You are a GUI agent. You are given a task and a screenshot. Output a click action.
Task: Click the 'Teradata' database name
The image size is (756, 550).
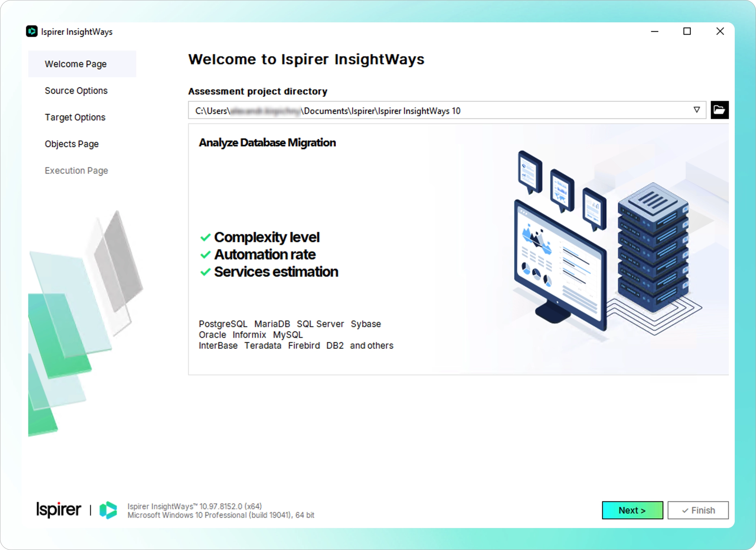[263, 345]
